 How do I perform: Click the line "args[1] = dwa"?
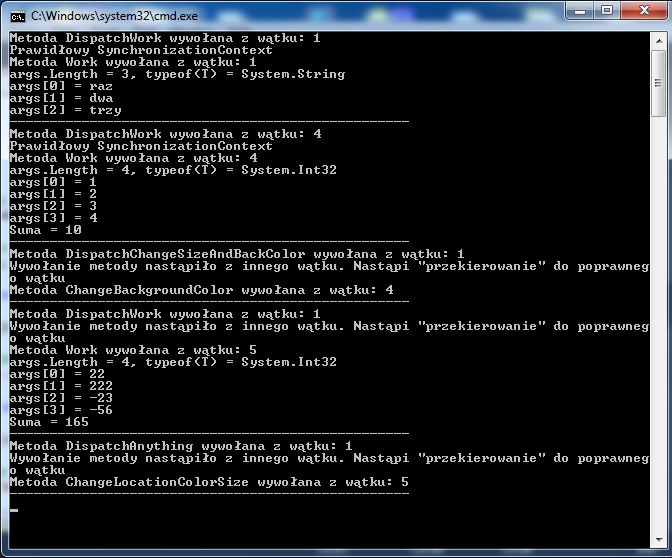[x=61, y=98]
